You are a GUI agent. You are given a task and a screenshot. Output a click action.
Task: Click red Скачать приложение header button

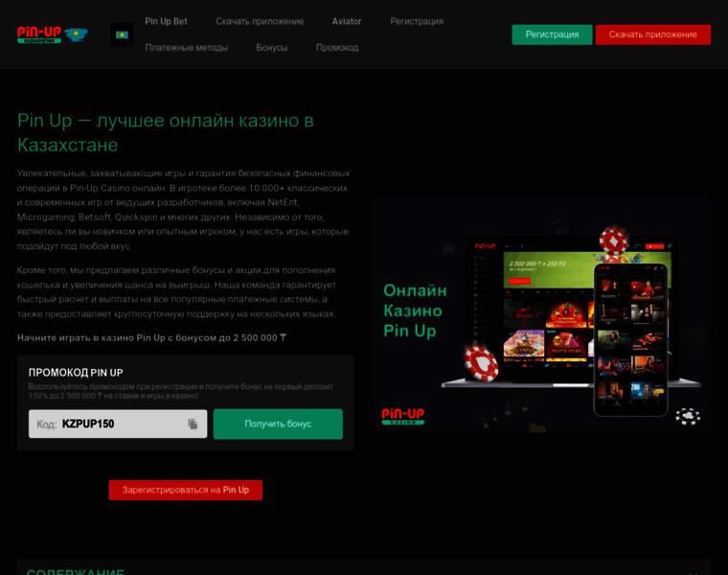[x=652, y=34]
